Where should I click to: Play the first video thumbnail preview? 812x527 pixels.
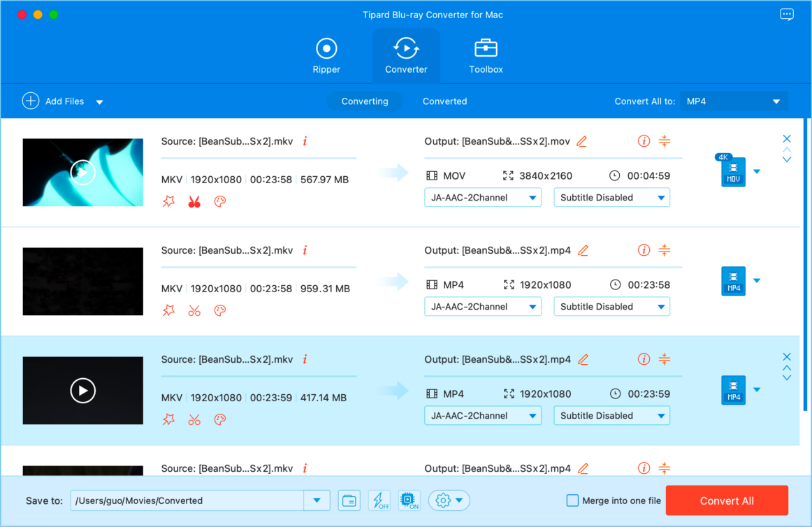(83, 172)
